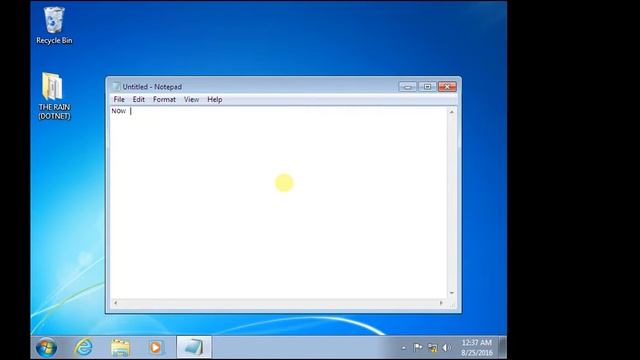Launch Windows Media Player from taskbar

point(155,348)
